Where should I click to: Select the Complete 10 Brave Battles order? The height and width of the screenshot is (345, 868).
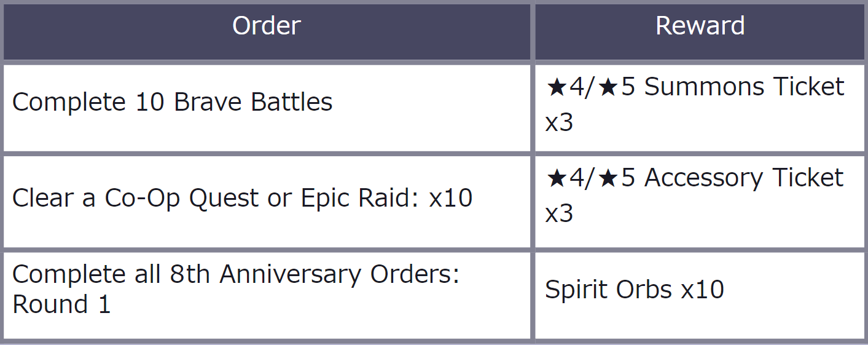click(x=172, y=102)
